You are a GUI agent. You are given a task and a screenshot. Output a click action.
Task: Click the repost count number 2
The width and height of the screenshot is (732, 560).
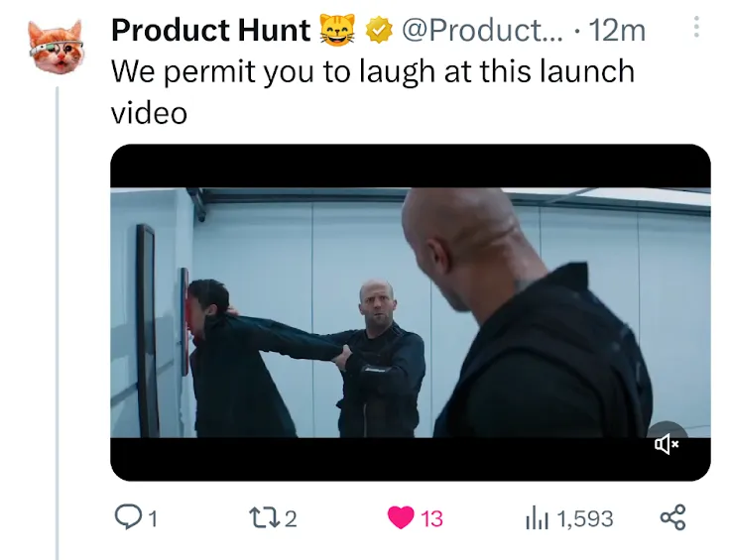click(291, 517)
